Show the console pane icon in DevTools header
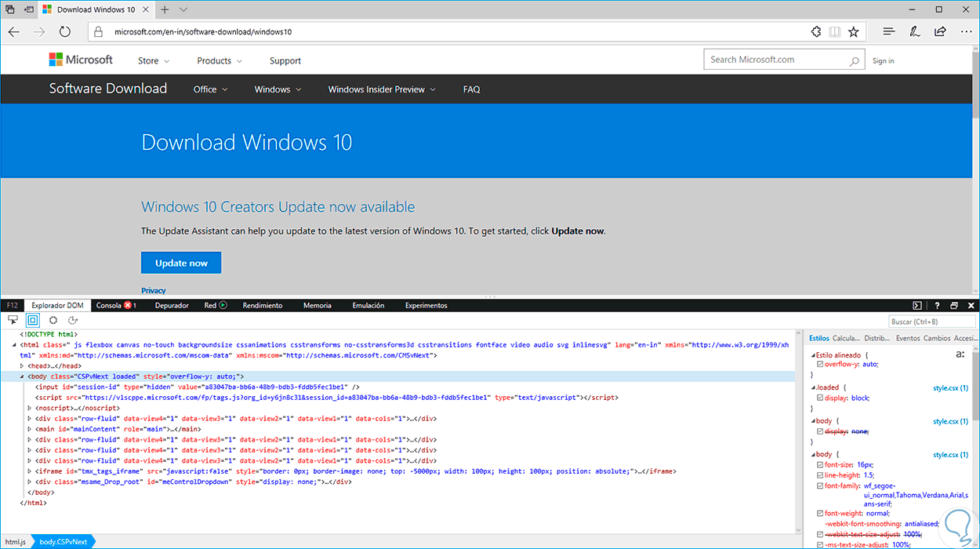980x549 pixels. click(x=917, y=305)
